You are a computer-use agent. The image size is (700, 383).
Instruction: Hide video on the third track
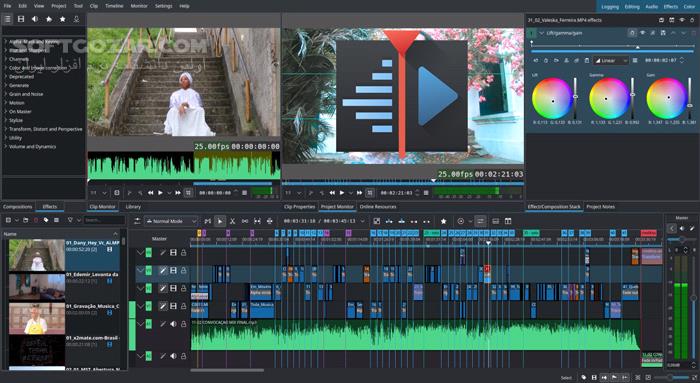pyautogui.click(x=173, y=288)
